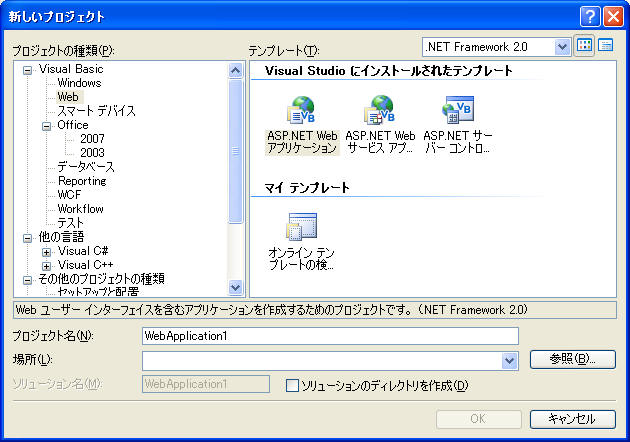
Task: Collapse the Visual Basic tree node
Action: [x=27, y=71]
